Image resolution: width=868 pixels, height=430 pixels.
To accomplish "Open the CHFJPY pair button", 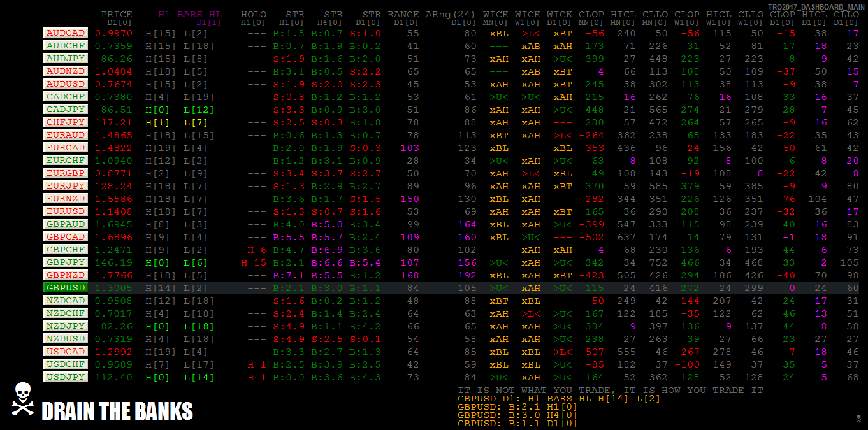I will [66, 122].
